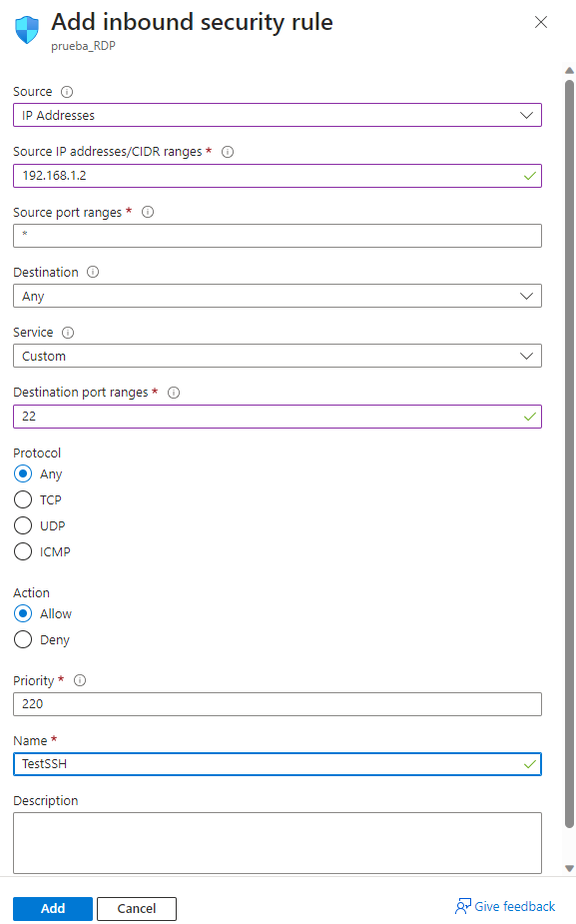Viewport: 576px width, 924px height.
Task: Open the Service dropdown showing Custom
Action: click(278, 356)
